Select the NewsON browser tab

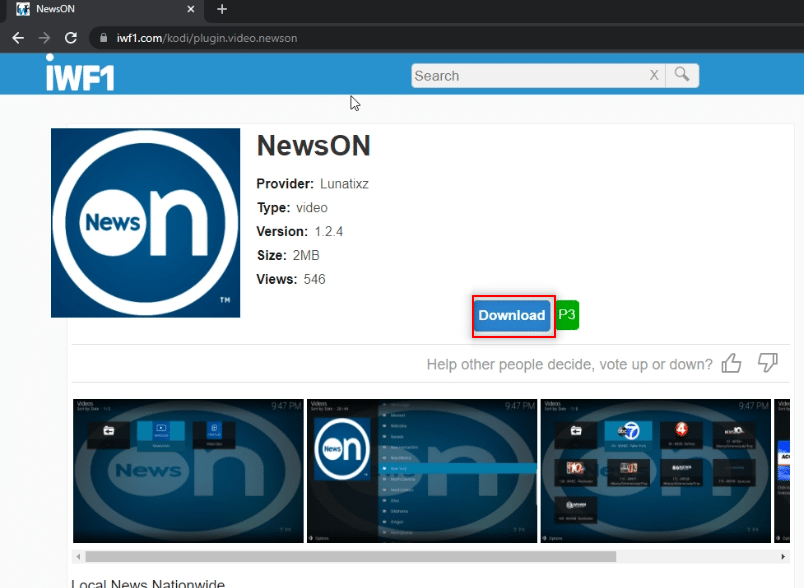click(103, 10)
